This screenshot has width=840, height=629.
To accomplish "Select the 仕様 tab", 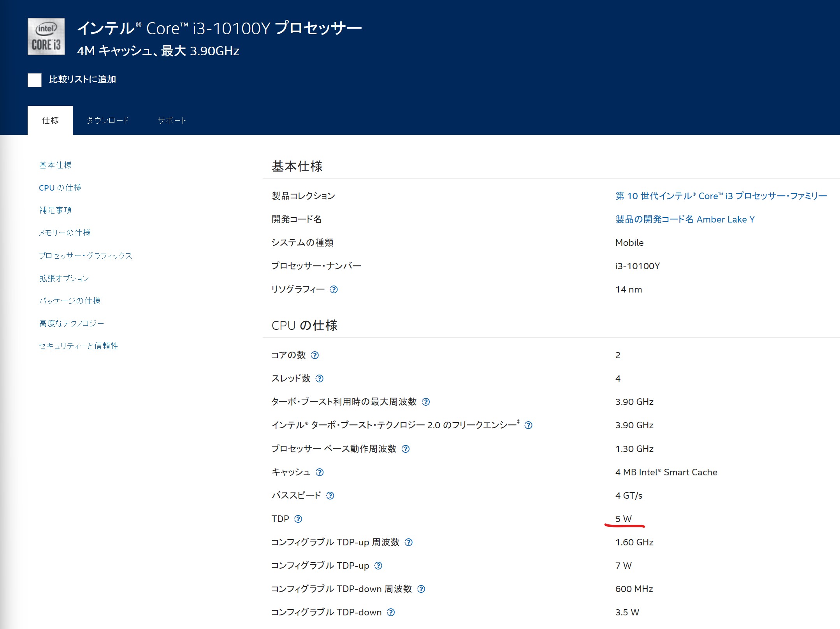I will [x=50, y=120].
